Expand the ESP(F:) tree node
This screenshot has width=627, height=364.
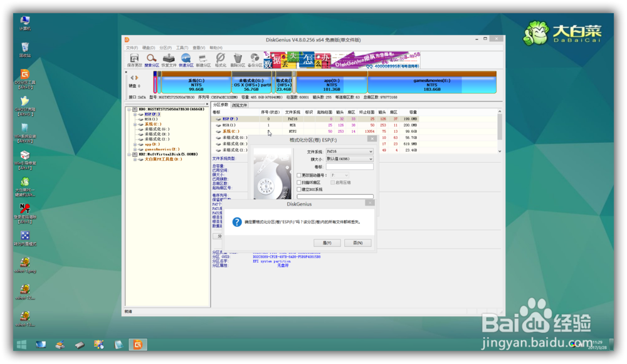pyautogui.click(x=135, y=114)
